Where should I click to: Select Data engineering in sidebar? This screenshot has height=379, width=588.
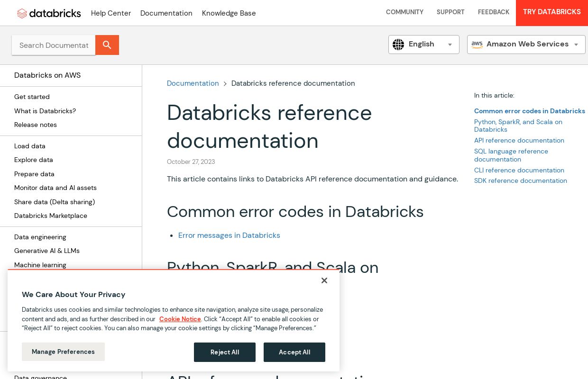(x=40, y=237)
